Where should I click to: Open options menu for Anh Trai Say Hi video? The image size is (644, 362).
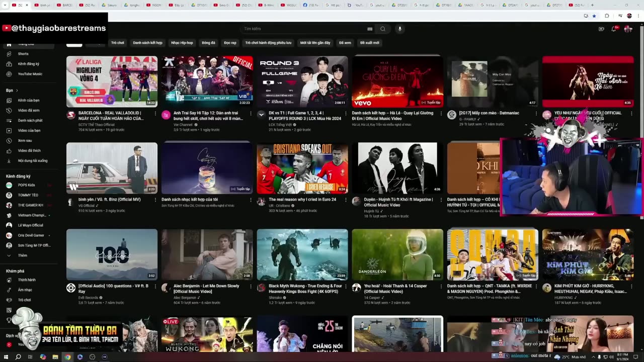coord(251,113)
